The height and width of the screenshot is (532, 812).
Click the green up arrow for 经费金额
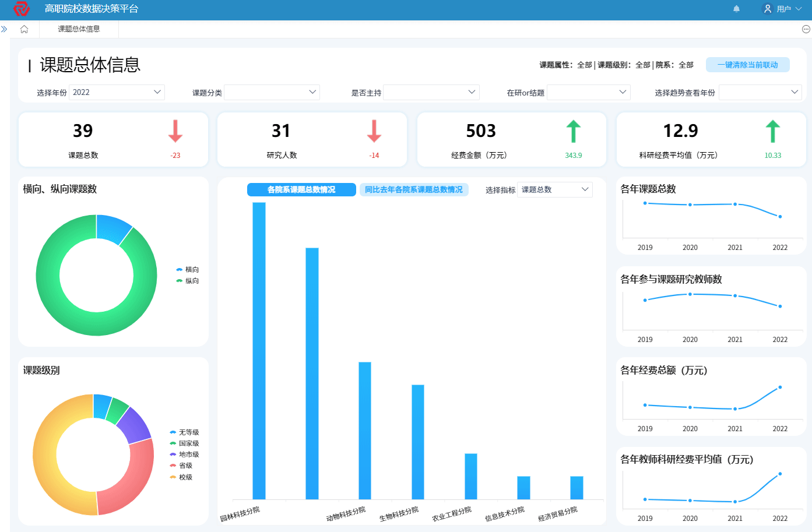[x=573, y=131]
